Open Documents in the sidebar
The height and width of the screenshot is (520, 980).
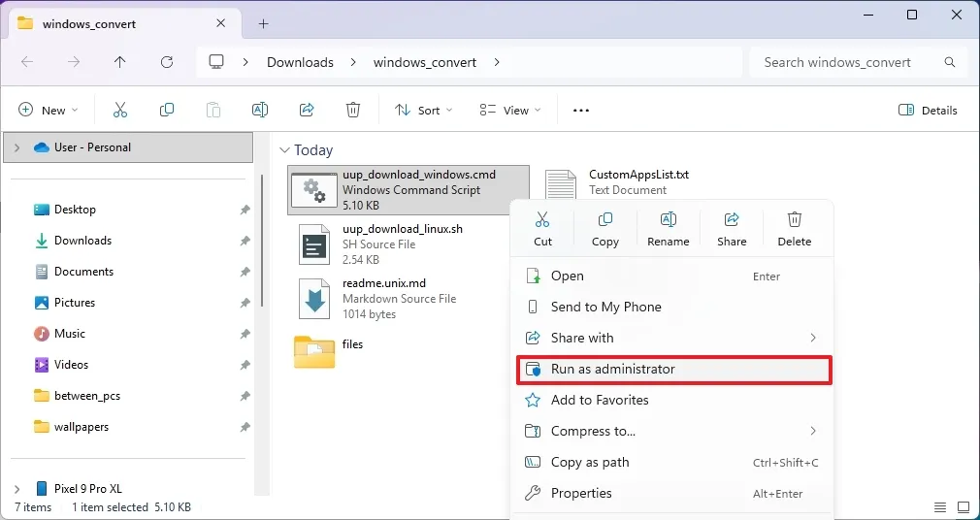click(x=83, y=272)
